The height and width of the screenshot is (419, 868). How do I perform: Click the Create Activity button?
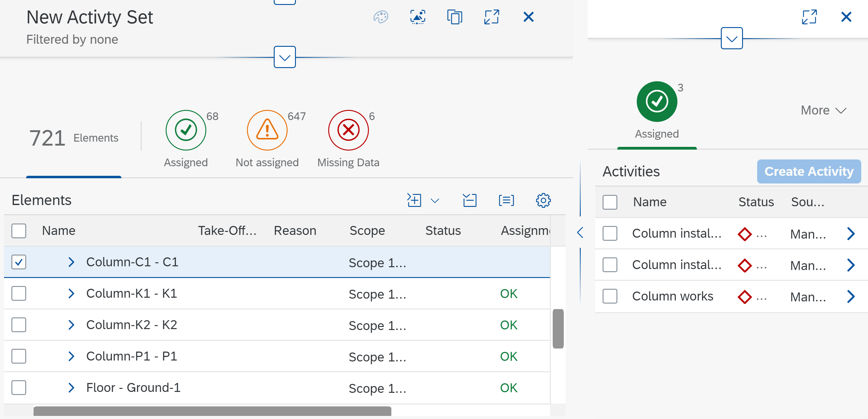809,171
